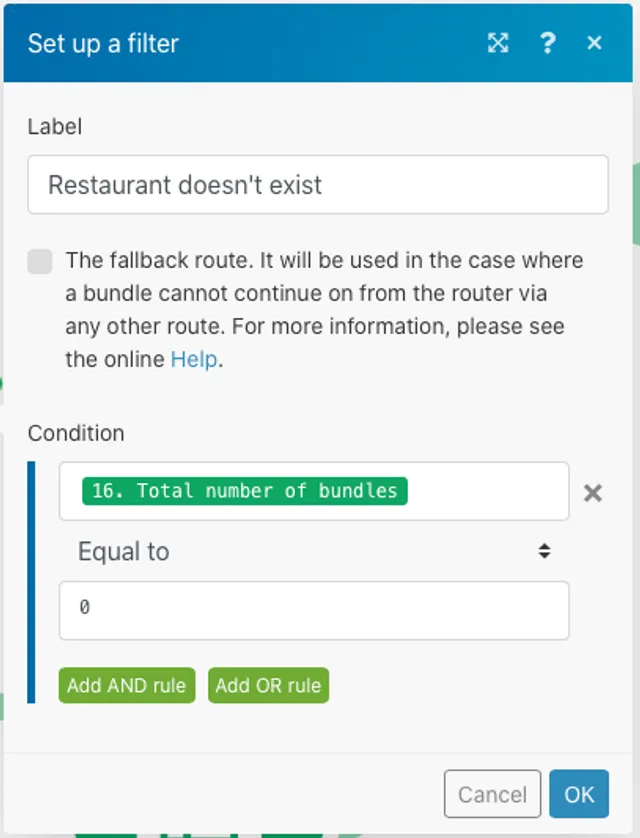Click the Label field caption

point(55,126)
